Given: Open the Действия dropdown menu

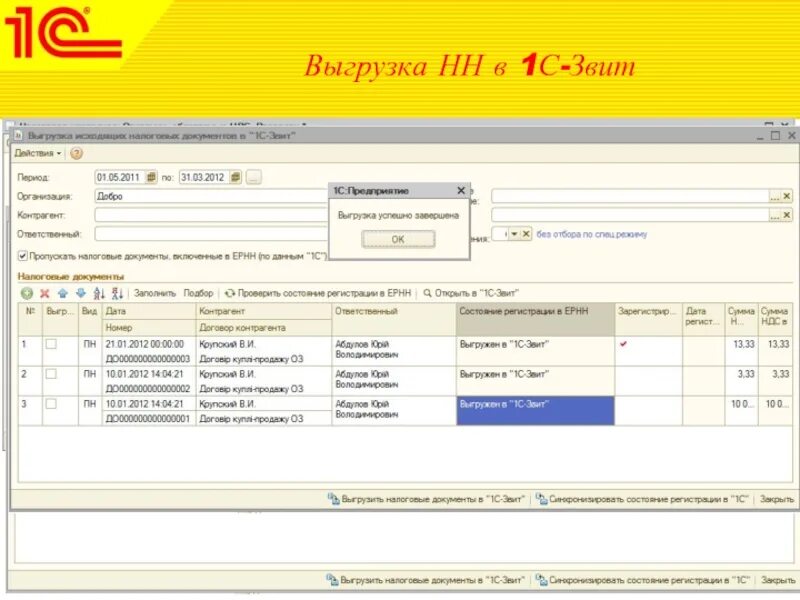Looking at the screenshot, I should [x=38, y=153].
